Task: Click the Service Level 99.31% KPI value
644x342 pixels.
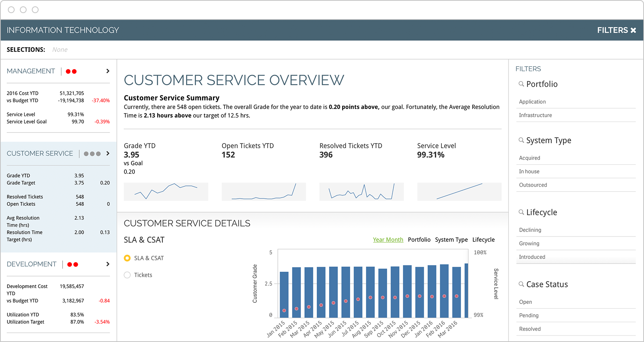Action: click(431, 155)
